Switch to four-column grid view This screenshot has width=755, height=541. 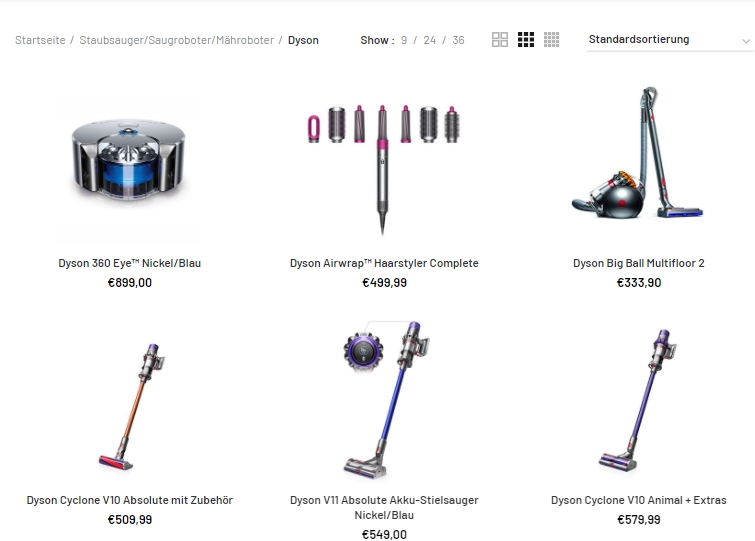click(551, 39)
